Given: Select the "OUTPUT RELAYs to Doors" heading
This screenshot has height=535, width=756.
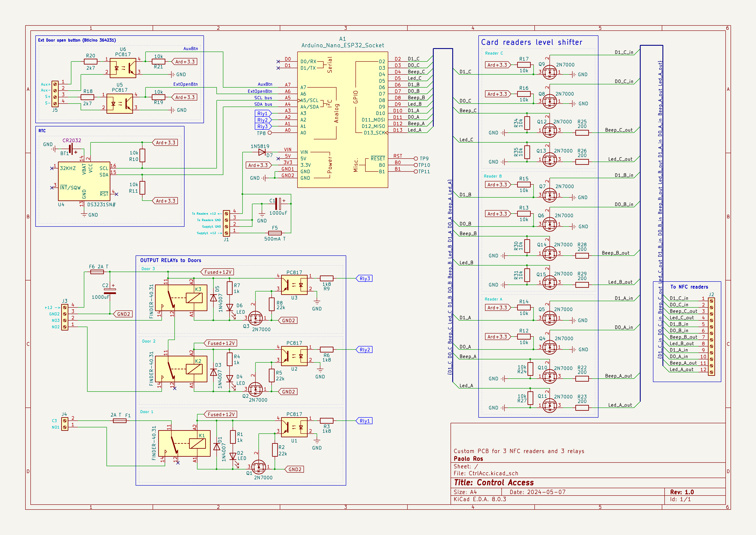Looking at the screenshot, I should click(x=171, y=260).
